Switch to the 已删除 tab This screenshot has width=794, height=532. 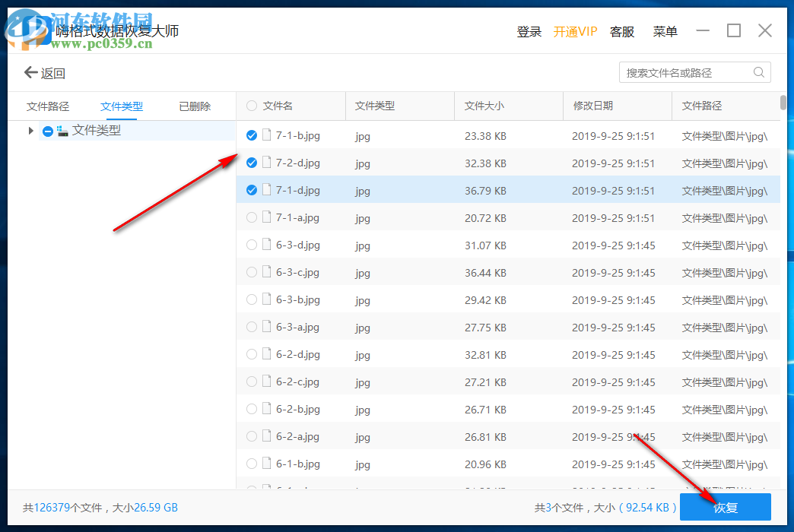(x=194, y=106)
